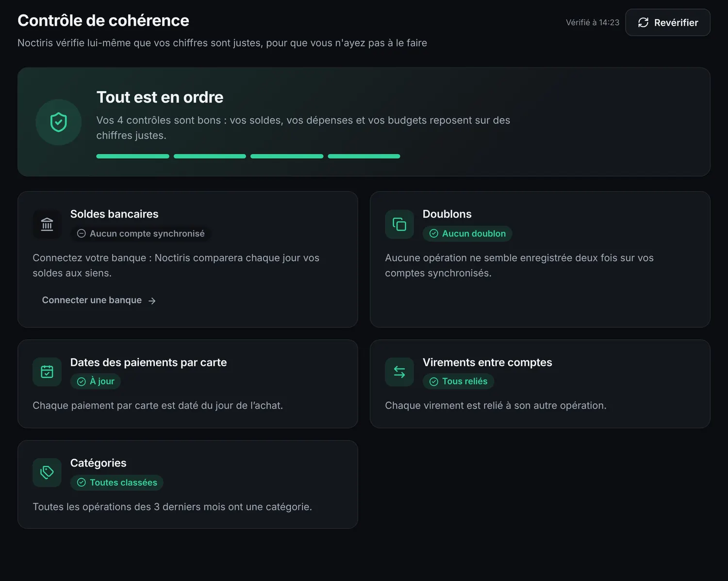Open the Connecter une banque link
The image size is (728, 581).
coord(99,300)
